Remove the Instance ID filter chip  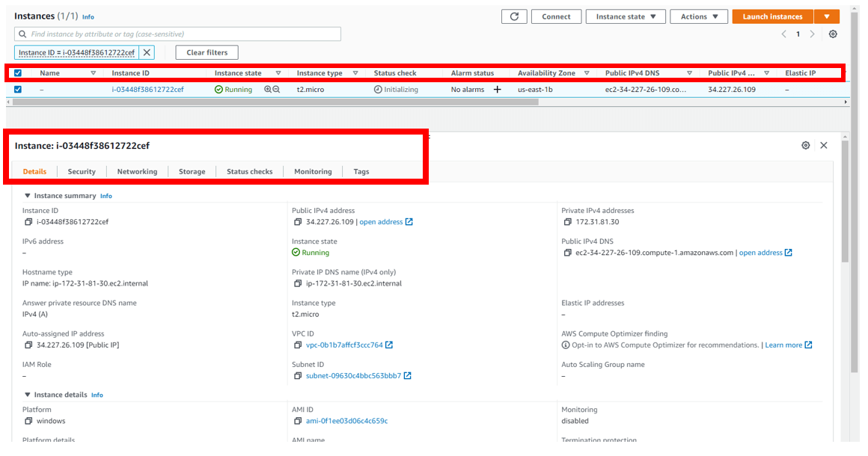147,52
